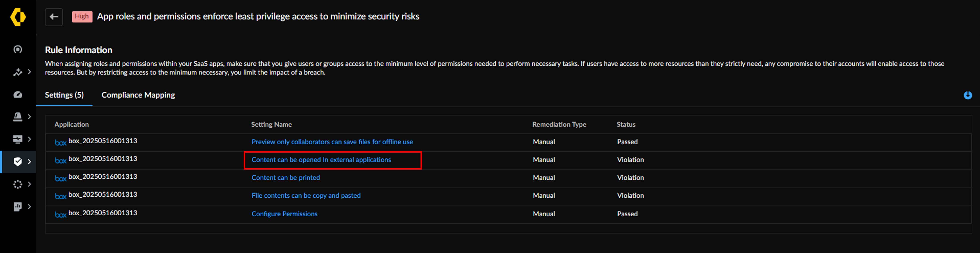Open 'Content can be opened in external applications'

tap(321, 160)
